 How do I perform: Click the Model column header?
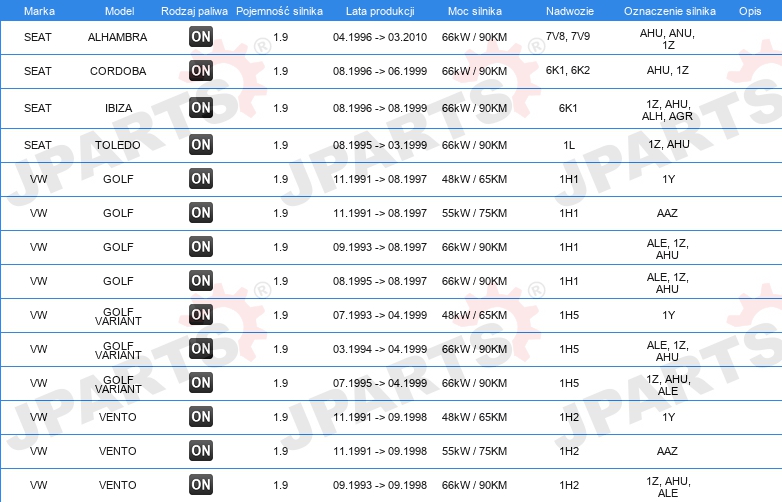click(119, 11)
